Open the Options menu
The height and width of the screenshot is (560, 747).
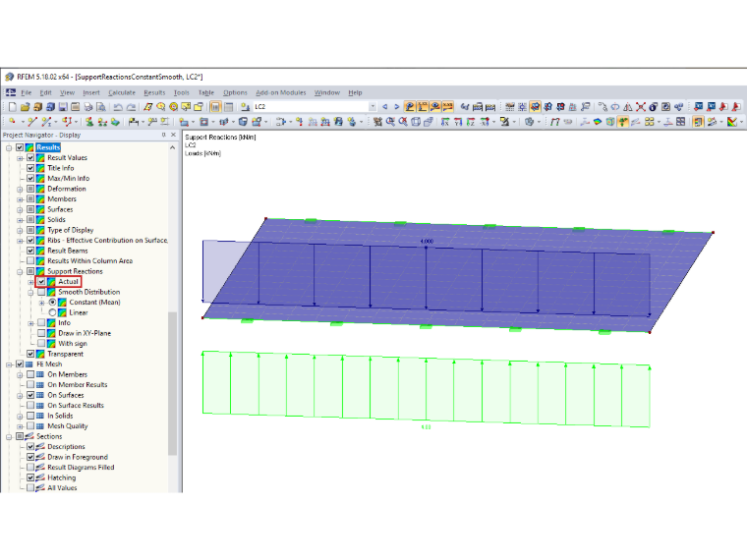(x=235, y=92)
